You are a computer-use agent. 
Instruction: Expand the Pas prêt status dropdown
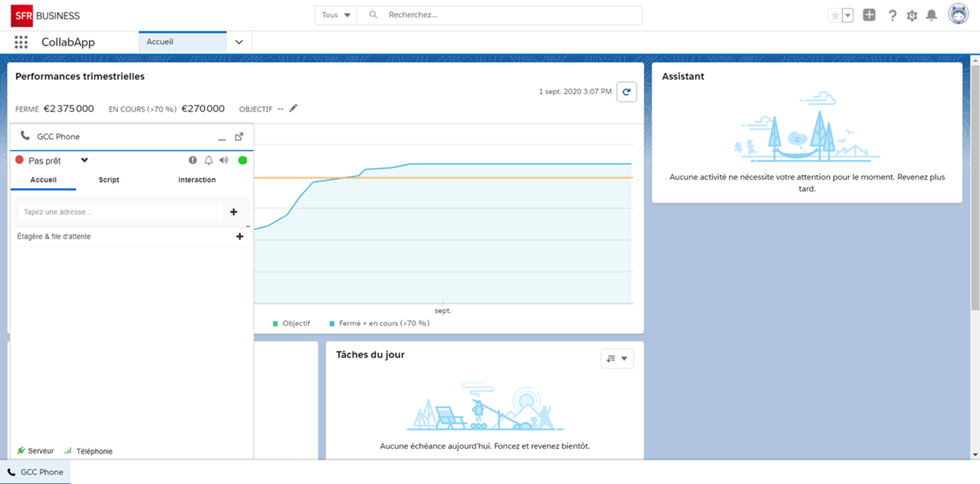click(84, 161)
